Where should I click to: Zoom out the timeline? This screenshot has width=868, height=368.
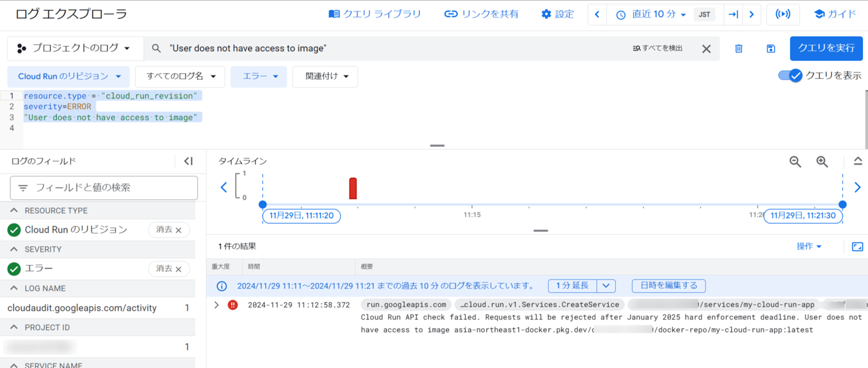point(795,162)
